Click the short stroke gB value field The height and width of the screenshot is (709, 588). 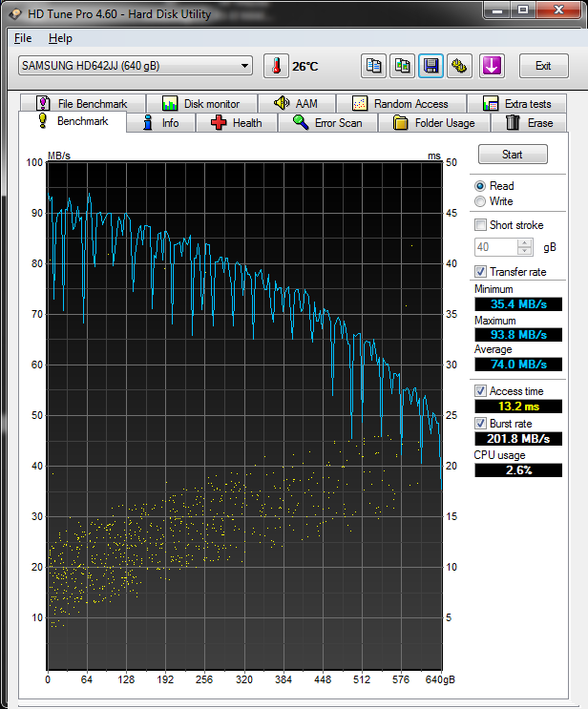pyautogui.click(x=495, y=247)
